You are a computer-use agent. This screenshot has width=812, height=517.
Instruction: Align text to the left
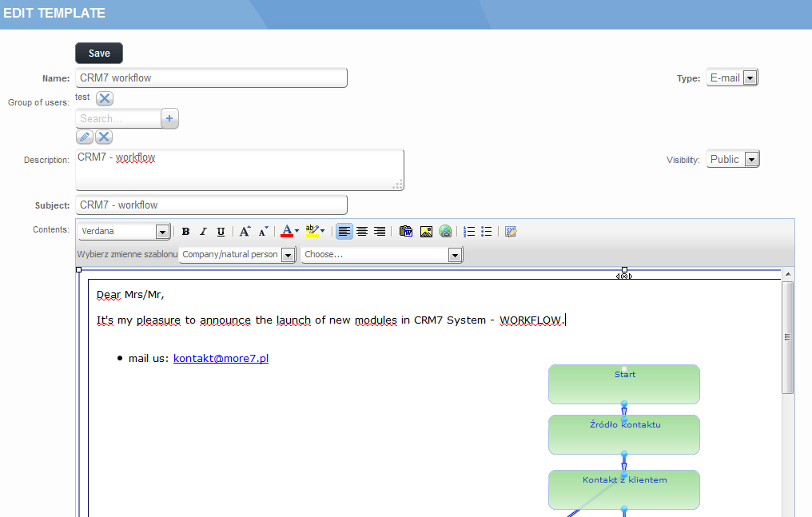[344, 231]
